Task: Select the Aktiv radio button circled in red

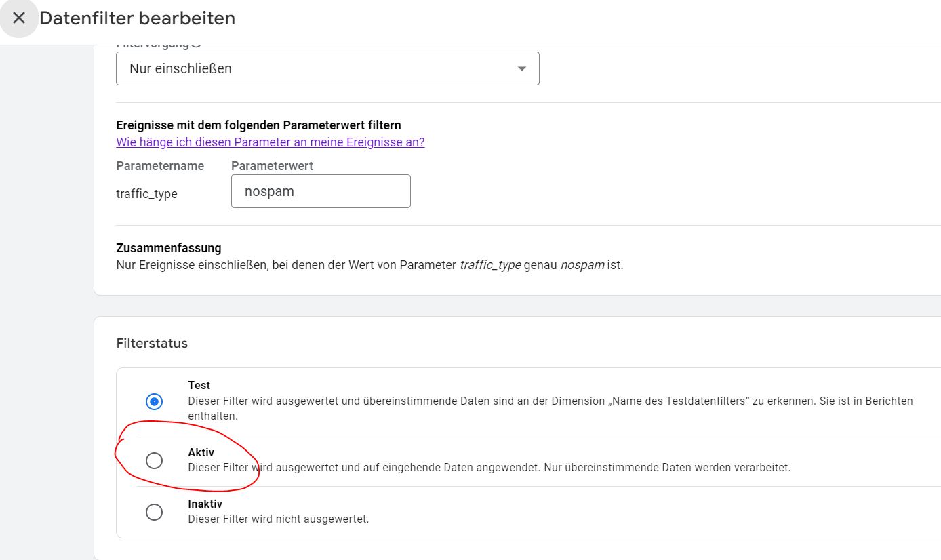Action: point(154,460)
